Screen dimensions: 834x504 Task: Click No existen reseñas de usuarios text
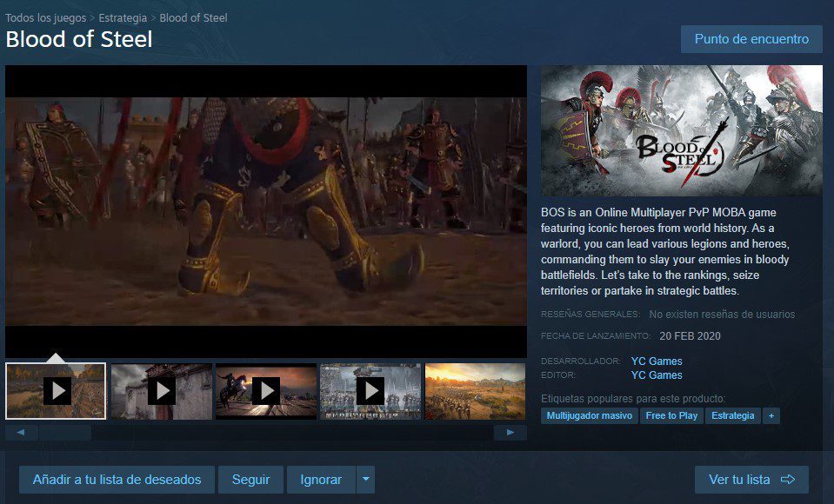(722, 315)
